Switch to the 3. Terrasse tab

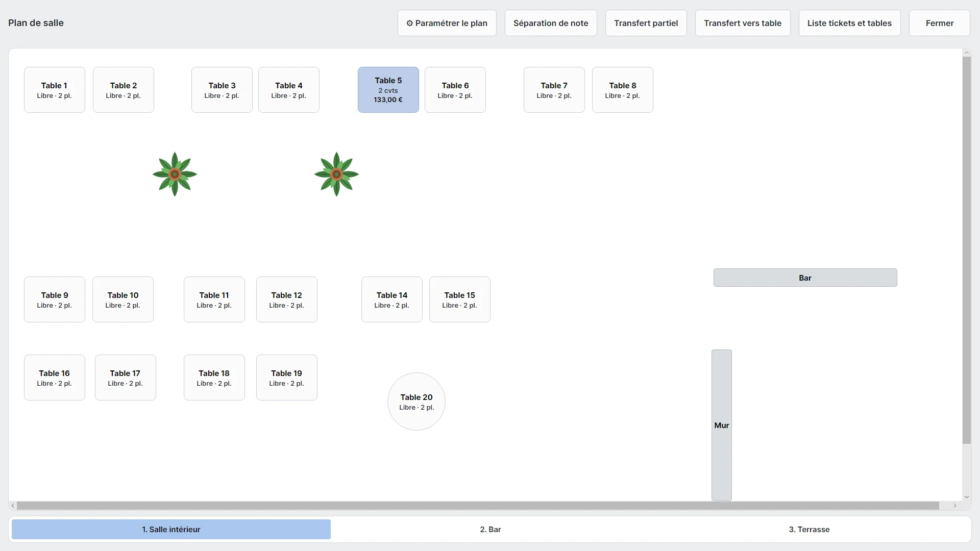pos(809,530)
